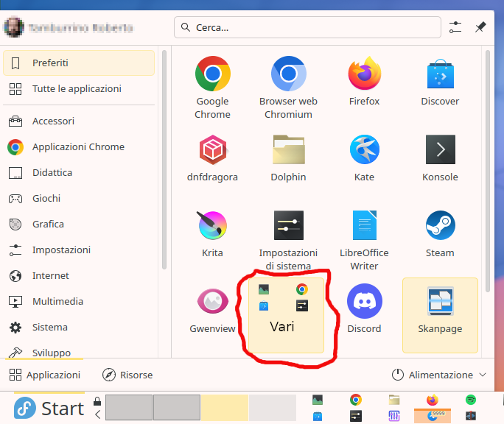Click the Spotify taskbar icon
The height and width of the screenshot is (424, 504).
pos(471,400)
